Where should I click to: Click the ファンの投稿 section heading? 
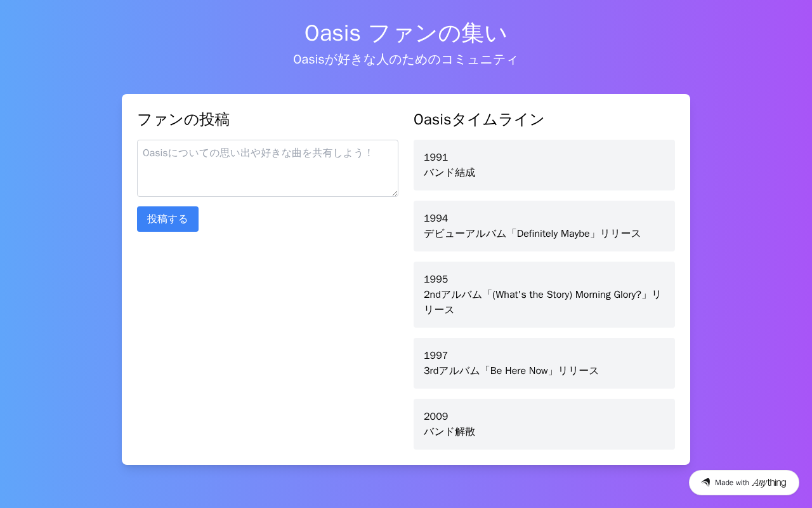(x=183, y=119)
